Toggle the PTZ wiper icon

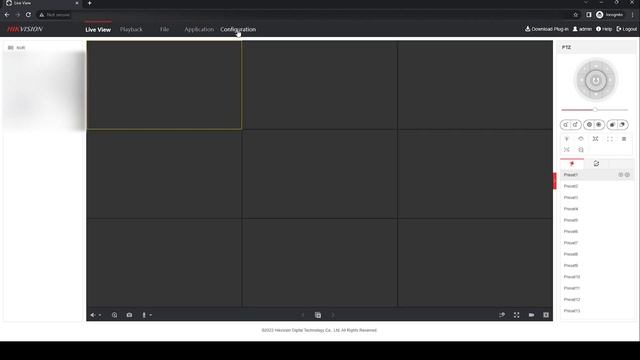tap(581, 139)
